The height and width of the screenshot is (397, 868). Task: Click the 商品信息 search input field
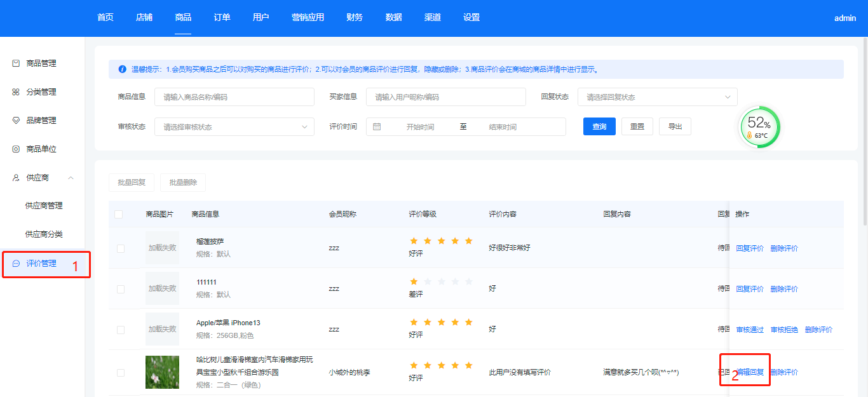click(x=234, y=97)
